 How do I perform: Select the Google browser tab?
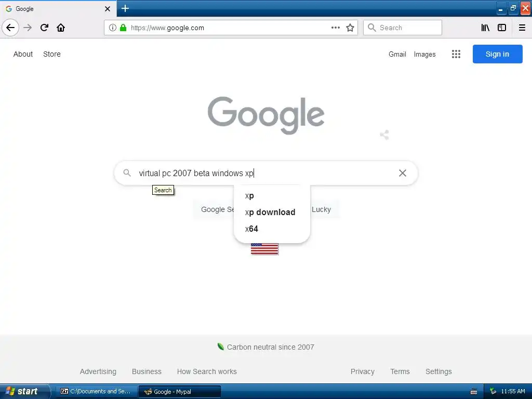click(x=58, y=9)
